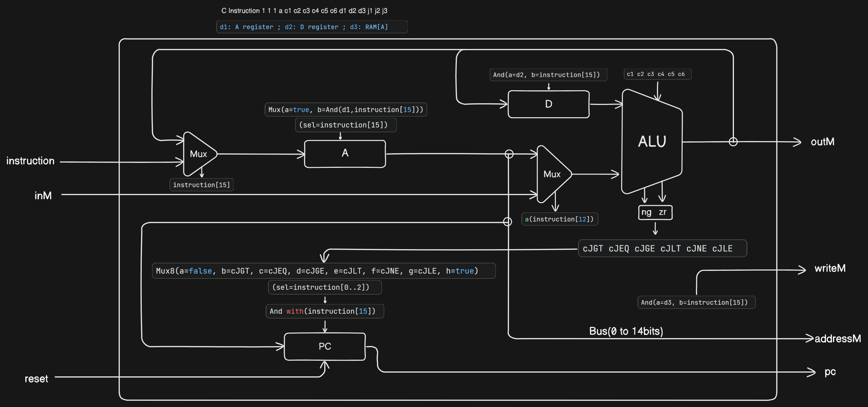The image size is (868, 407).
Task: Click the outM output label
Action: (822, 142)
